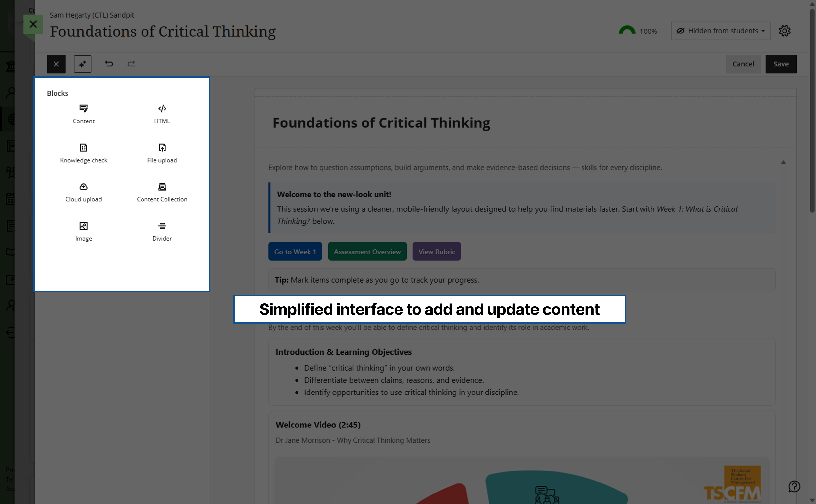Add an HTML block

162,113
